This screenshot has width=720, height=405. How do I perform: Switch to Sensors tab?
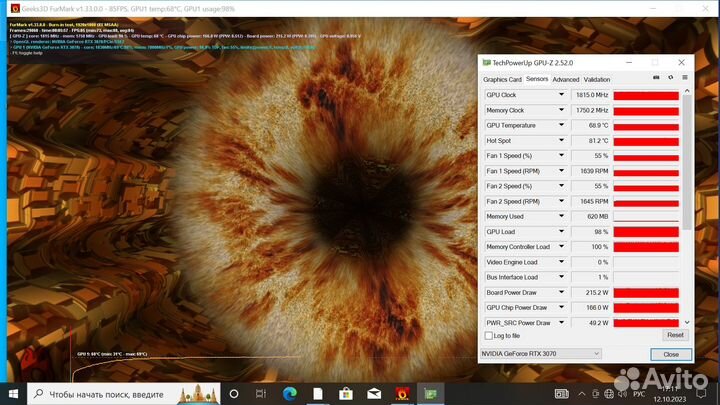[x=537, y=79]
